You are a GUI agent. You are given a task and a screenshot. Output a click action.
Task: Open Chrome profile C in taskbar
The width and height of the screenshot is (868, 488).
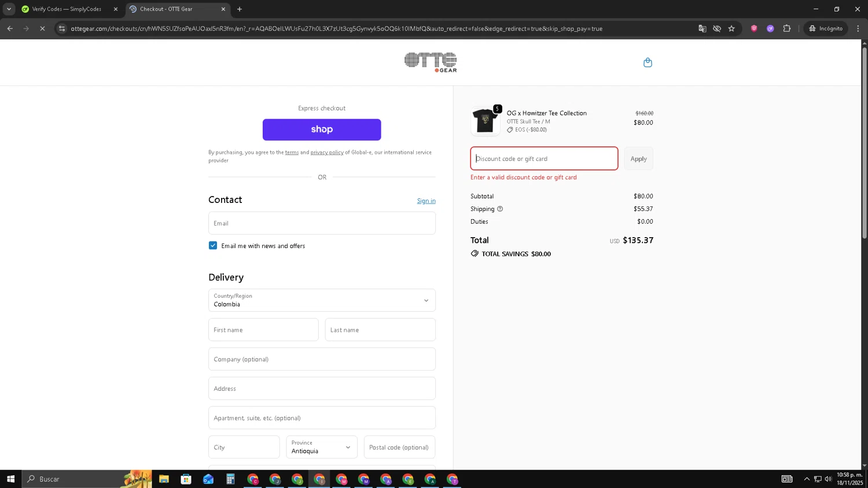(x=253, y=479)
